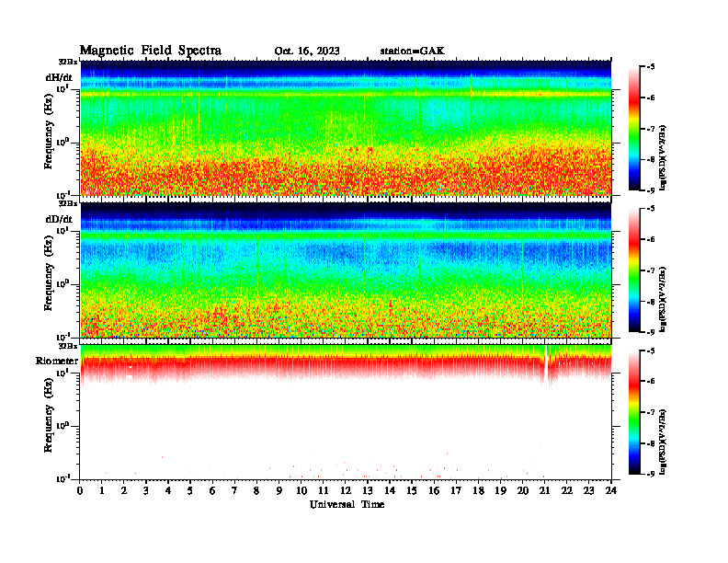Click the "station=GAK" label
This screenshot has width=728, height=563.
point(413,51)
